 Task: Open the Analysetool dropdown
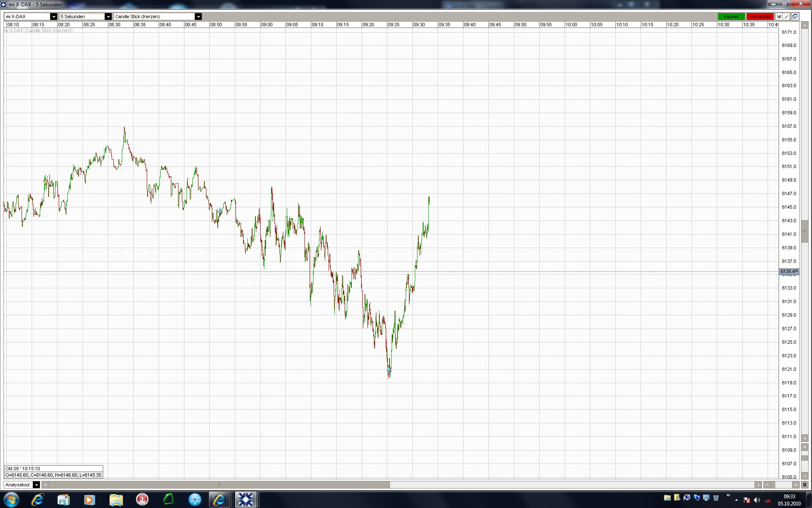[36, 485]
